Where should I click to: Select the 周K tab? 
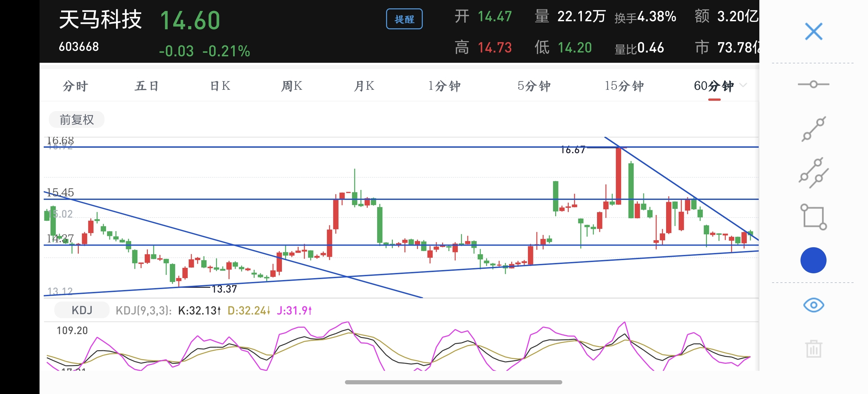click(x=292, y=86)
